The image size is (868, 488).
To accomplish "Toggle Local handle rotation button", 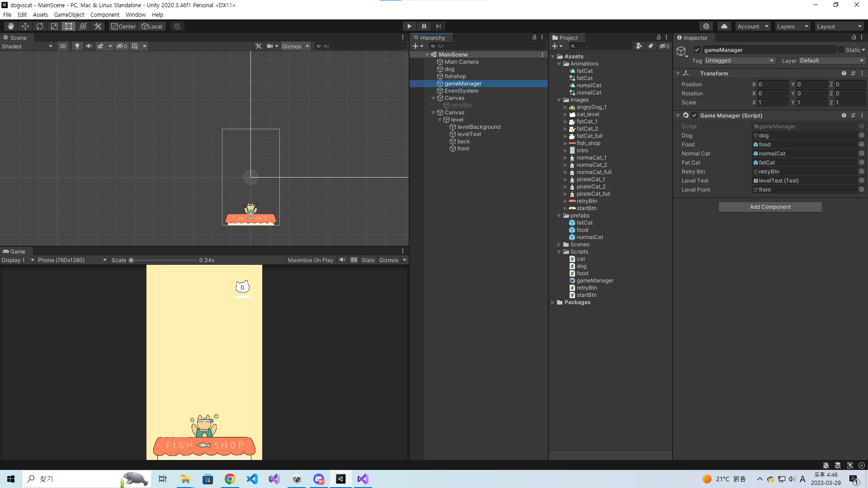I will point(152,26).
